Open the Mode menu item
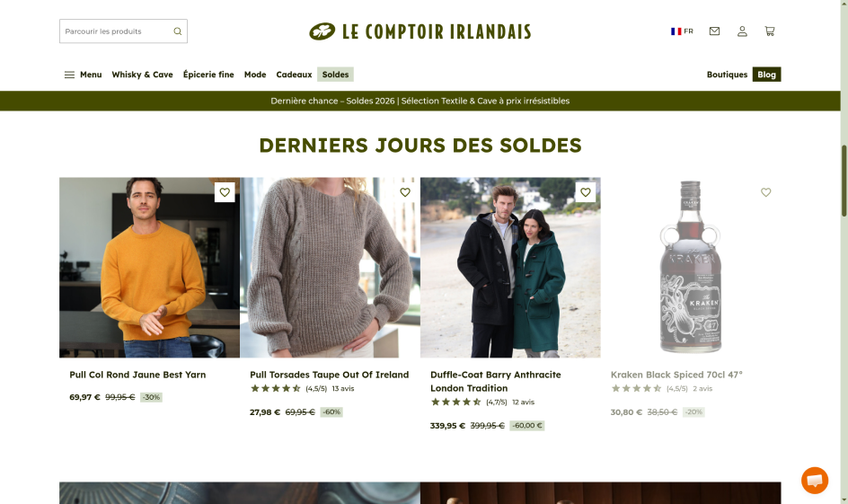This screenshot has width=848, height=504. tap(255, 75)
